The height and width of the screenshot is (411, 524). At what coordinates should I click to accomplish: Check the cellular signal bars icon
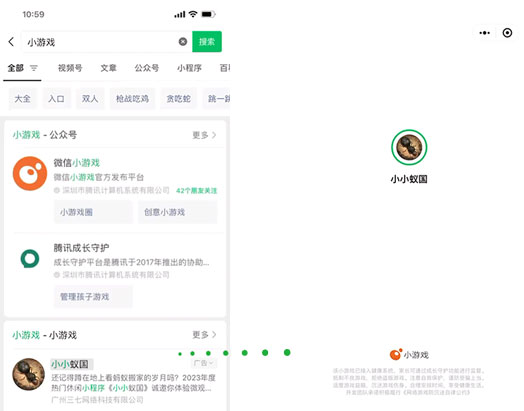pyautogui.click(x=179, y=14)
